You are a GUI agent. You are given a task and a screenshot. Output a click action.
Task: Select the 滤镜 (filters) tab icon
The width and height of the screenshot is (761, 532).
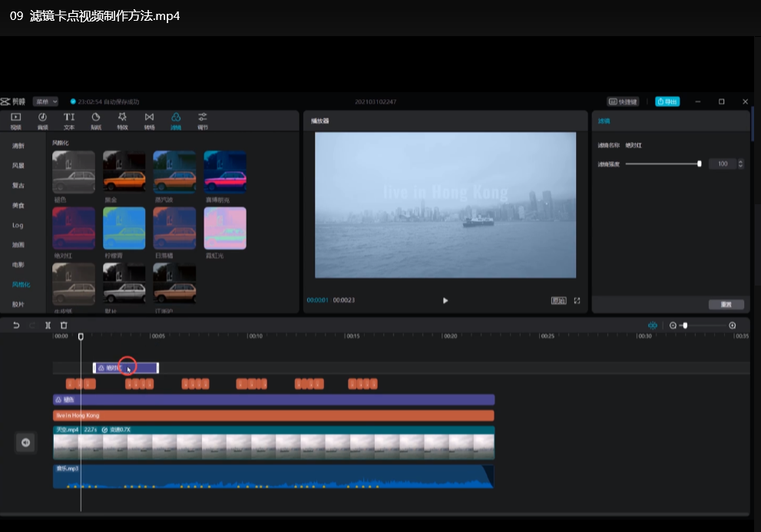pyautogui.click(x=176, y=121)
